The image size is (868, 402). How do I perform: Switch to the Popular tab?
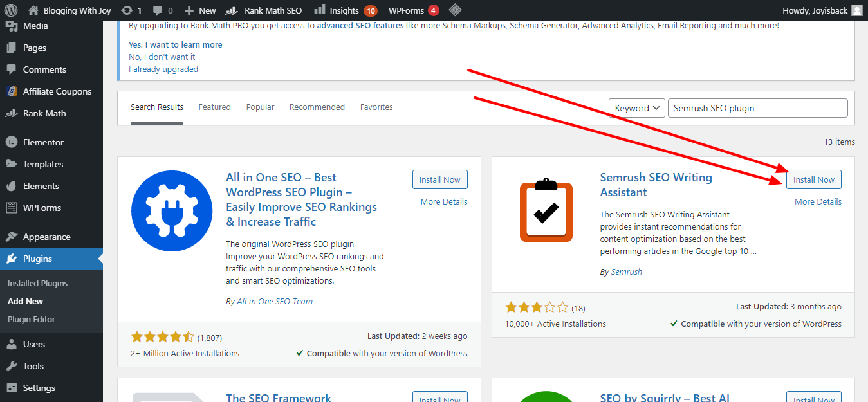coord(260,107)
